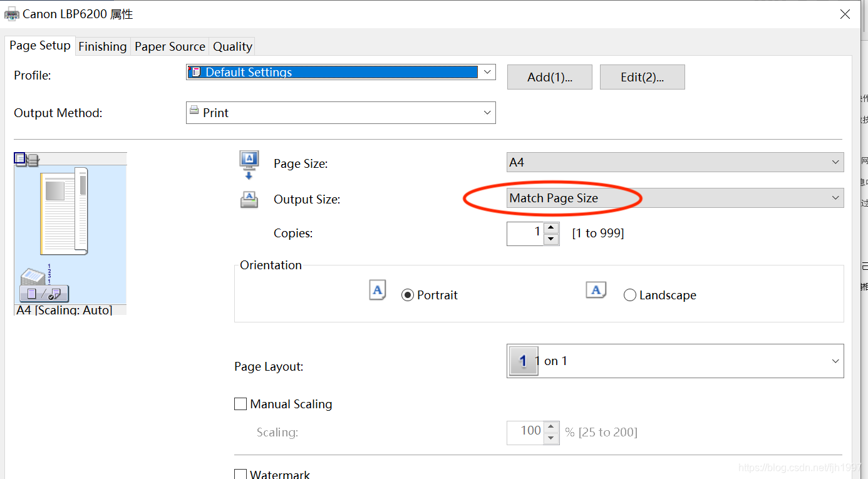Enable the Watermark checkbox
The image size is (868, 479).
240,475
